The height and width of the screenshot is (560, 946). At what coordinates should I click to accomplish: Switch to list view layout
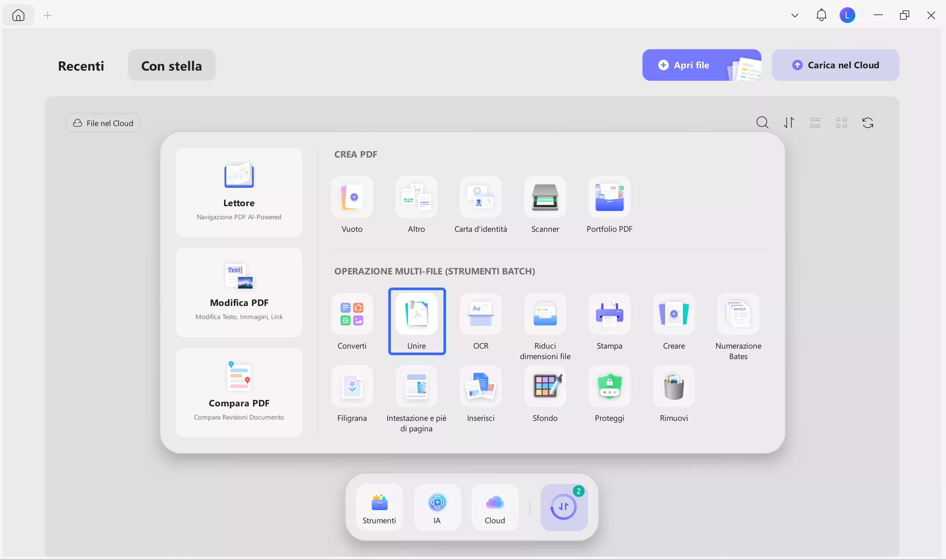tap(815, 123)
